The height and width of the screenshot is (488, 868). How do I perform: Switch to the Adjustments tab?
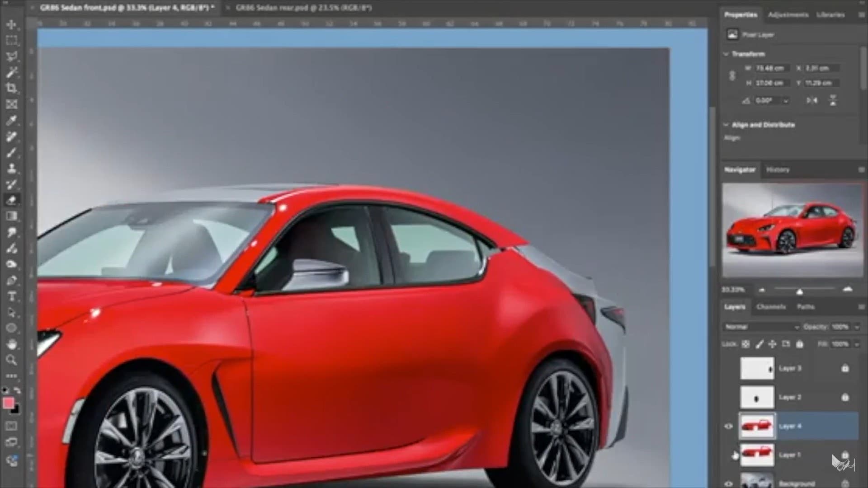(788, 15)
